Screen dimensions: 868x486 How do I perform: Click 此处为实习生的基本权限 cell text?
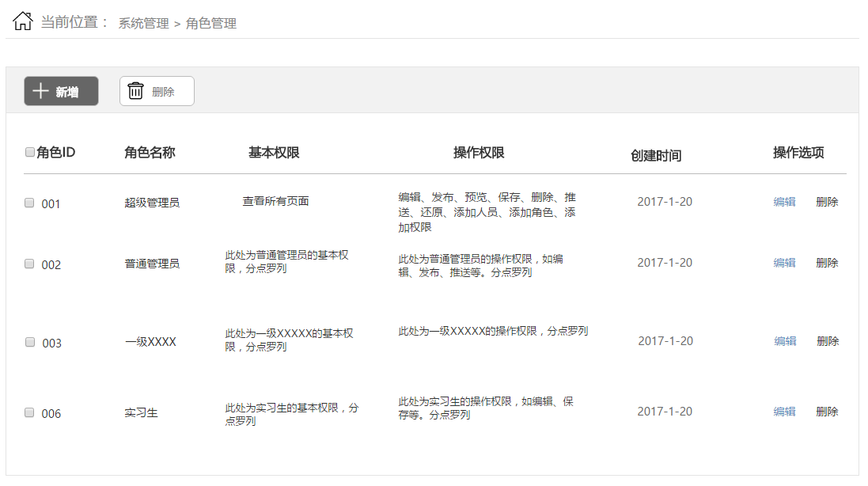(292, 414)
